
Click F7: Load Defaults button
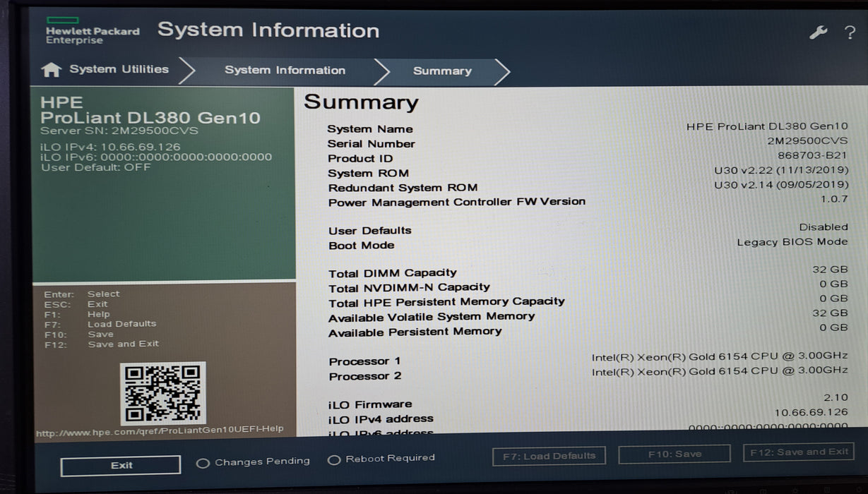tap(549, 456)
